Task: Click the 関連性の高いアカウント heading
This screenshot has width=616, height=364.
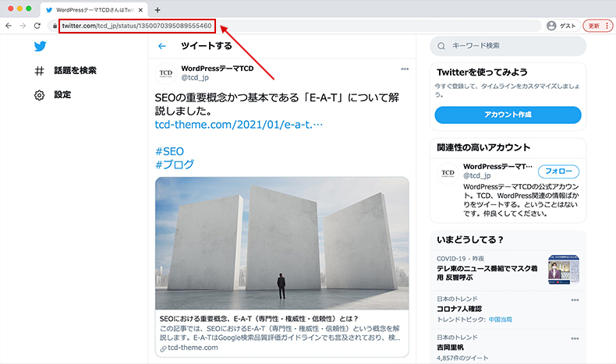Action: click(483, 147)
